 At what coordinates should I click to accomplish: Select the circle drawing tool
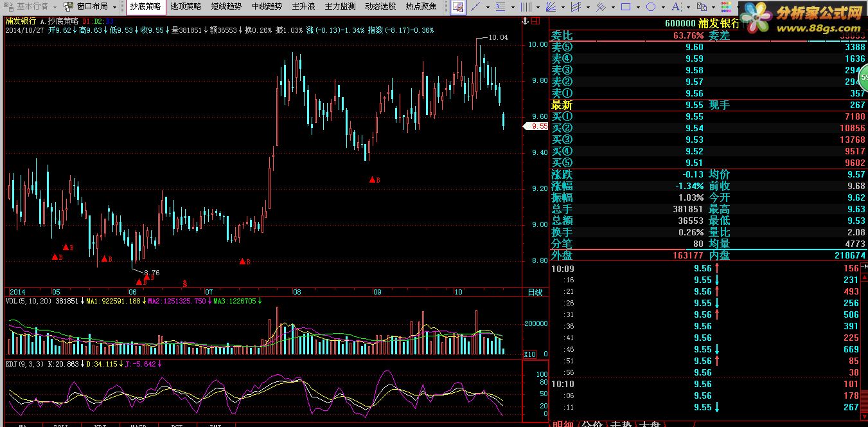[651, 7]
